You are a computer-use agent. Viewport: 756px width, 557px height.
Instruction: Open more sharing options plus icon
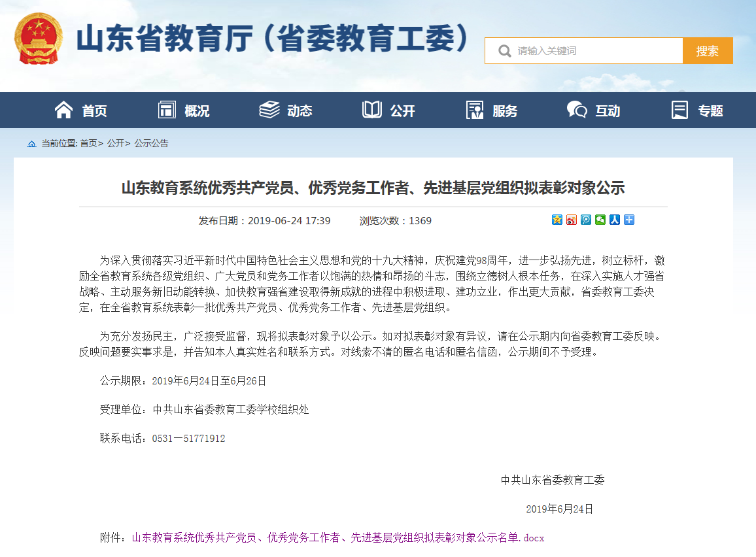(629, 220)
